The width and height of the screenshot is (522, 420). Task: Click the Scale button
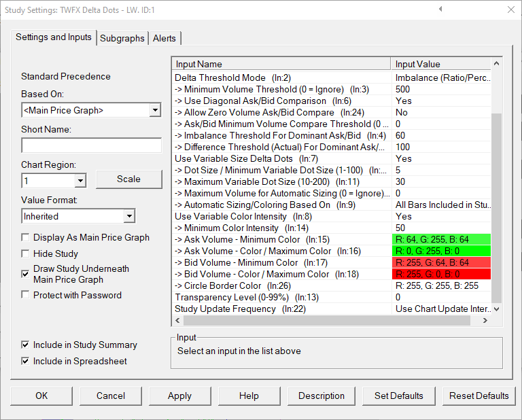(128, 179)
